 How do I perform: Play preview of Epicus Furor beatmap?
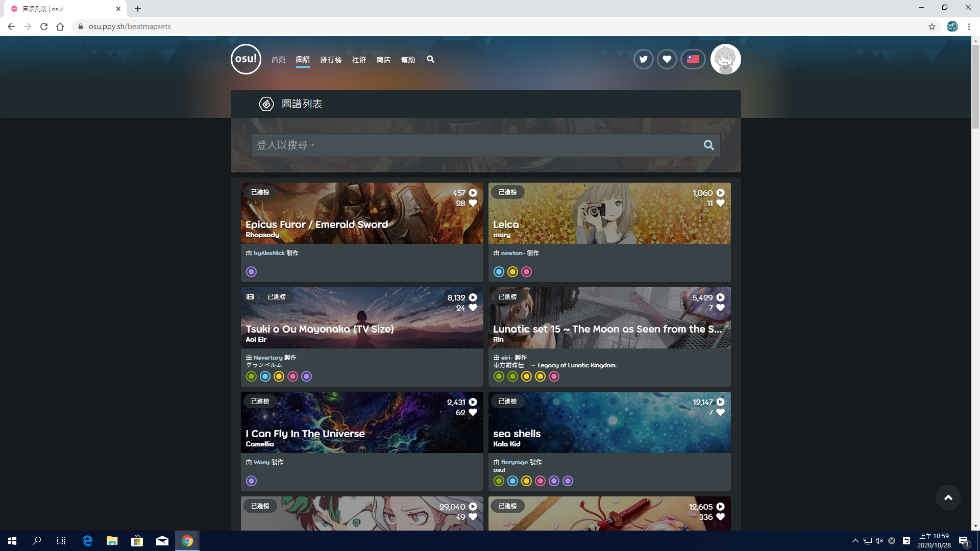(473, 193)
